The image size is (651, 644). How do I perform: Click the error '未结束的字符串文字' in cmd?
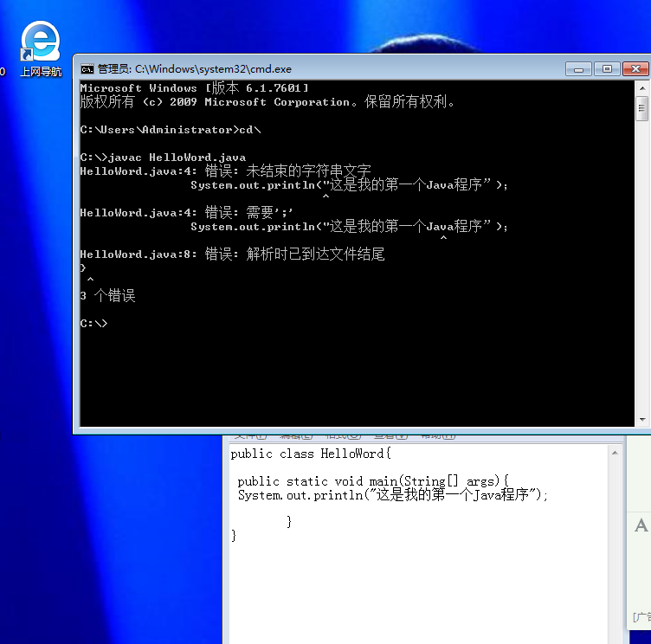(x=308, y=171)
